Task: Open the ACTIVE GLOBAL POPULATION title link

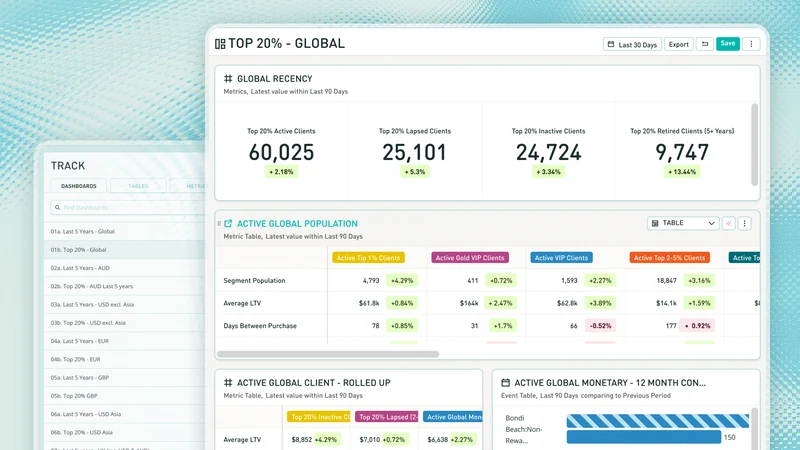Action: 297,223
